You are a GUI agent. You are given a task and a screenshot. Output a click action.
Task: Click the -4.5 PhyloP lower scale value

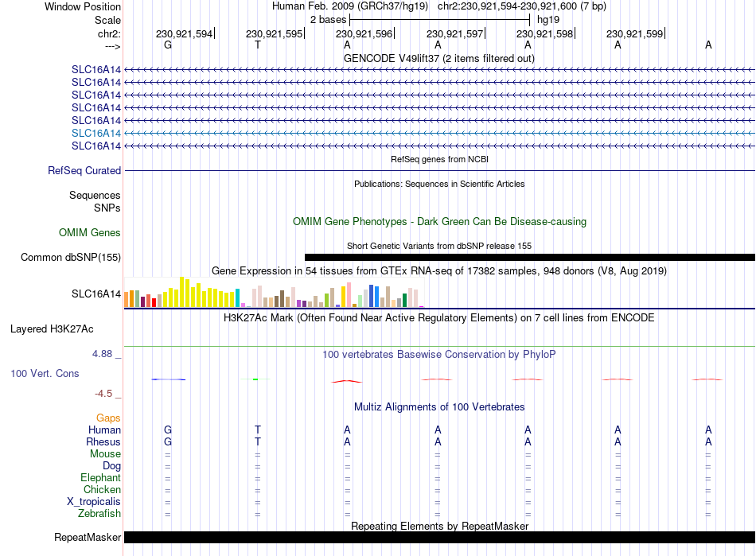(x=103, y=394)
